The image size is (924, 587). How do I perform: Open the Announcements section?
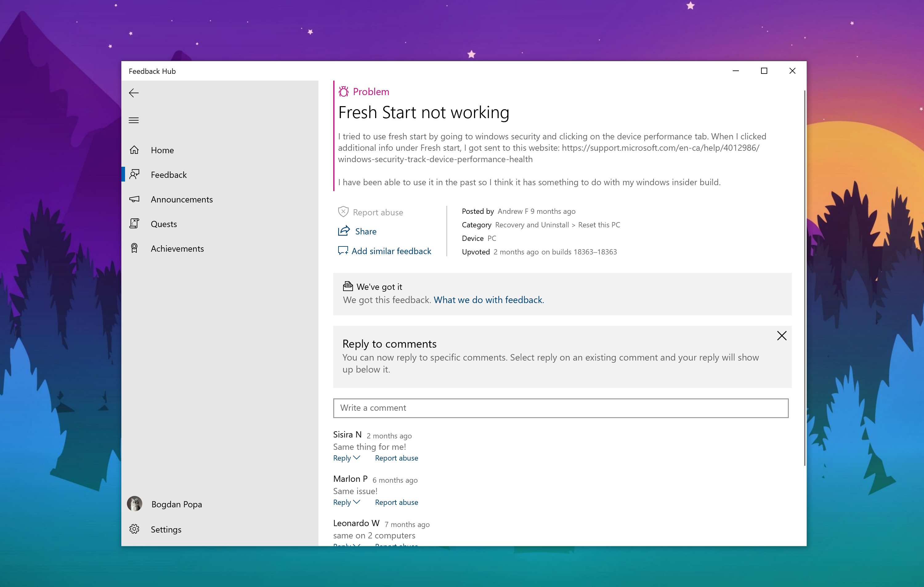[181, 199]
